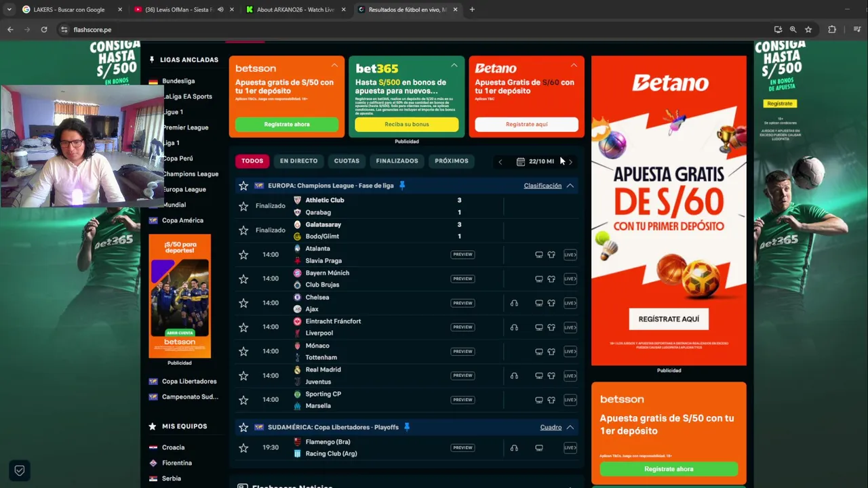This screenshot has width=868, height=488.
Task: Open Clasificación link for Champions League
Action: coord(542,186)
